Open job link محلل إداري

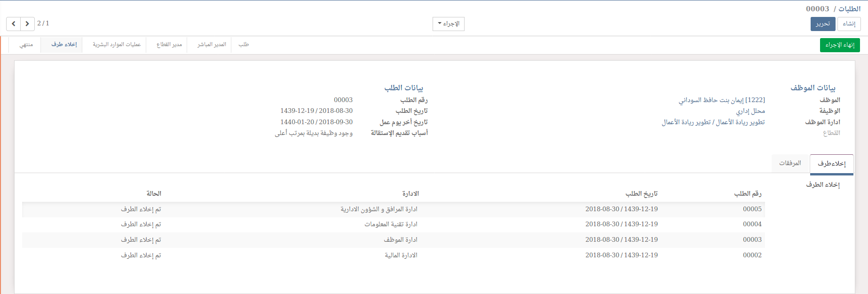[750, 111]
